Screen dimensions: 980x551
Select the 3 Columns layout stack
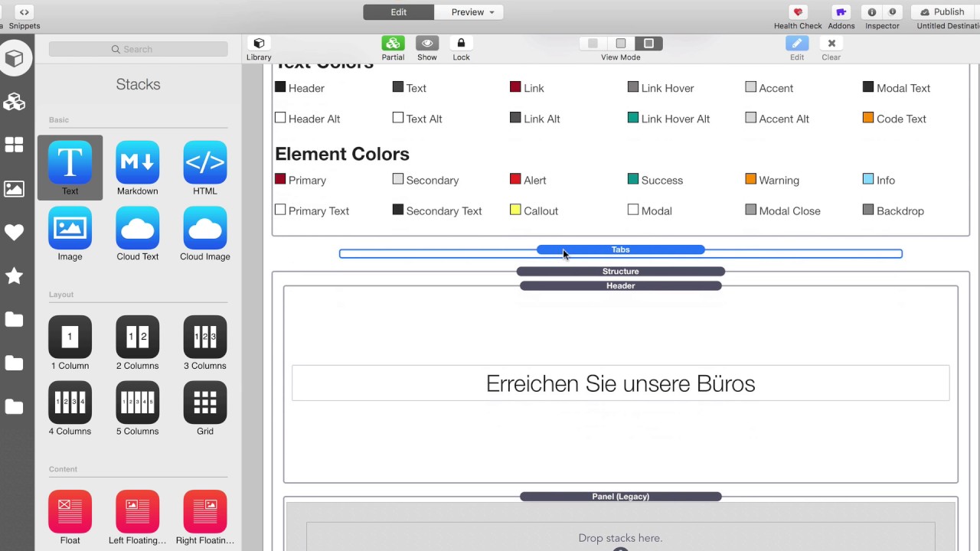pyautogui.click(x=205, y=343)
